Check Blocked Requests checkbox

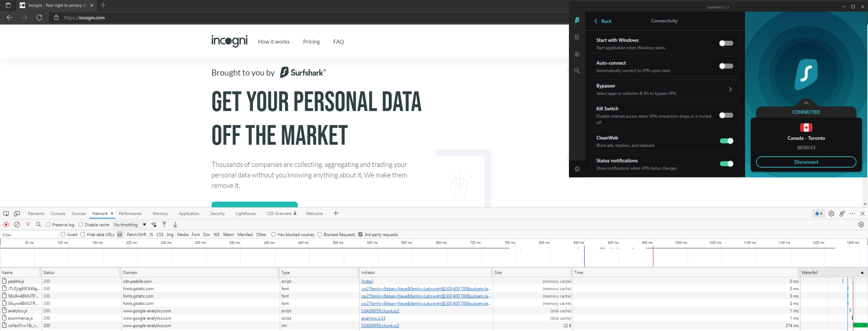(x=320, y=234)
